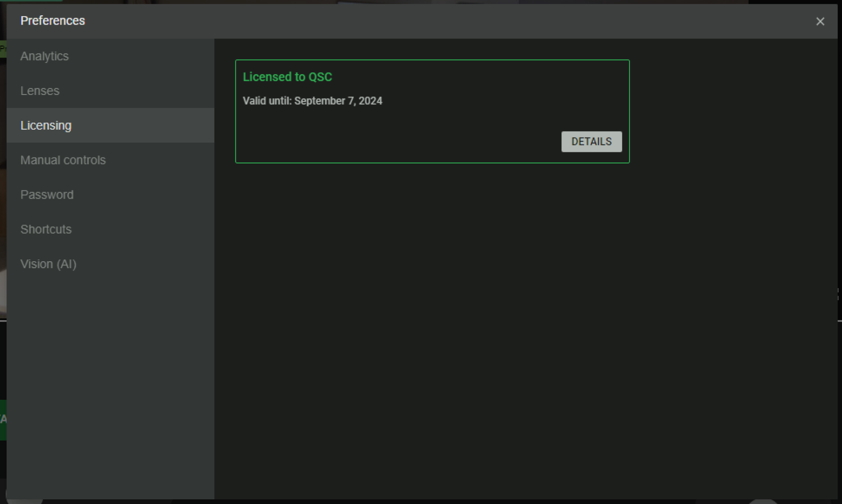Click the 'Licensed to QSC' heading
The image size is (842, 504).
pyautogui.click(x=287, y=77)
